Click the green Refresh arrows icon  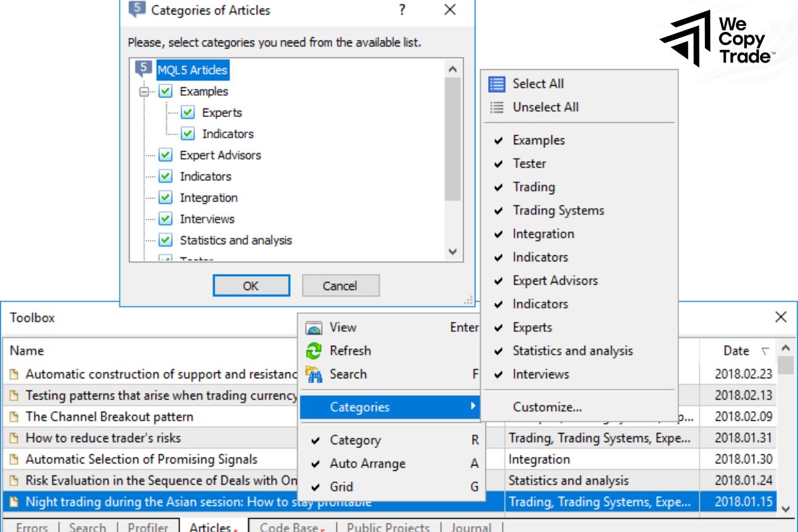tap(313, 351)
